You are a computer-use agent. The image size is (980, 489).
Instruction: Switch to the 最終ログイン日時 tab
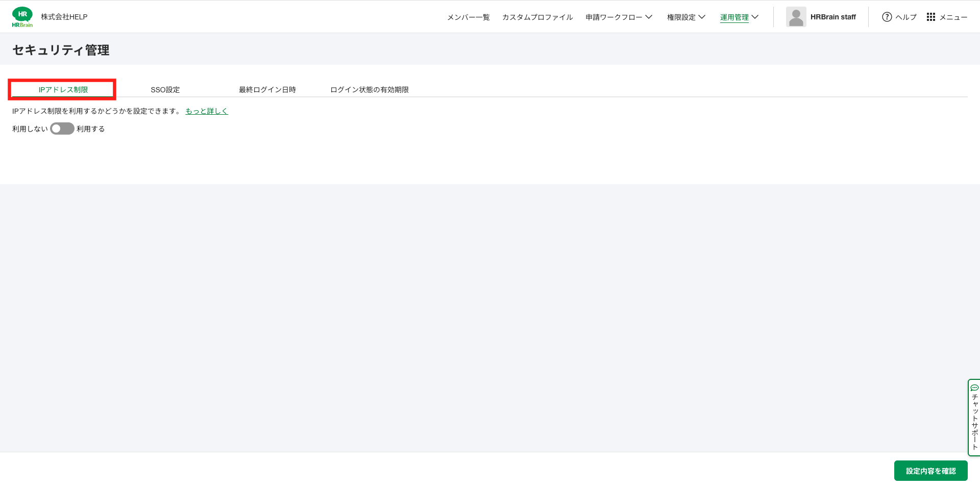pyautogui.click(x=267, y=89)
